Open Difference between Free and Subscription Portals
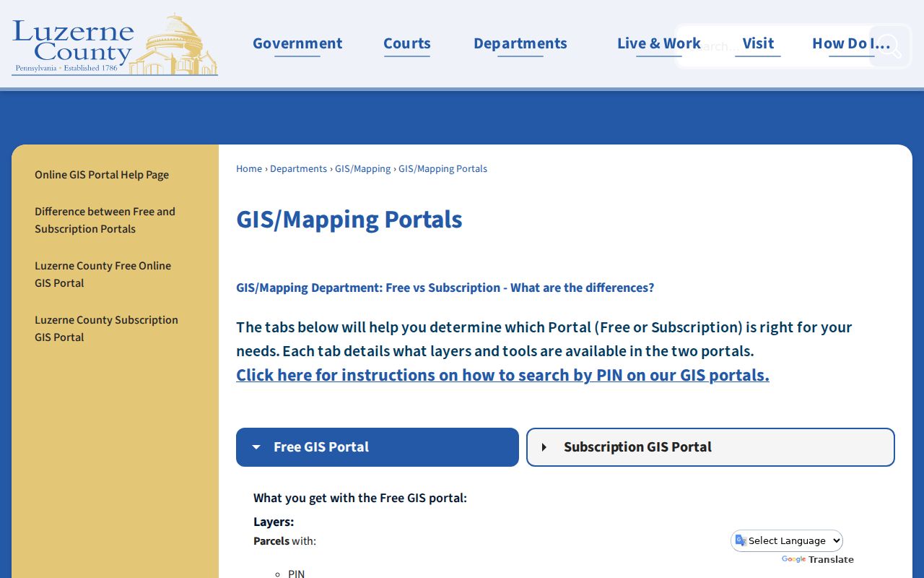The width and height of the screenshot is (924, 578). [105, 220]
